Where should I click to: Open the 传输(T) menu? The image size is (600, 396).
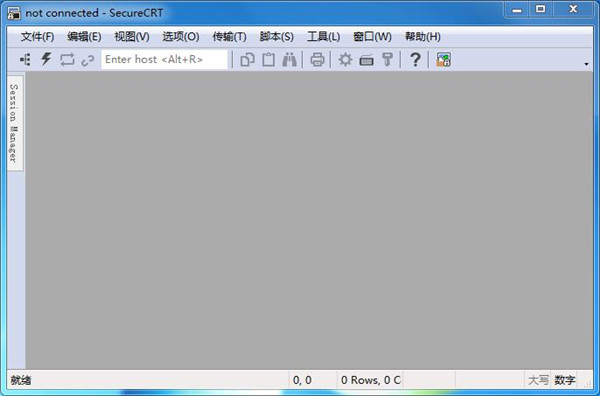[x=229, y=37]
